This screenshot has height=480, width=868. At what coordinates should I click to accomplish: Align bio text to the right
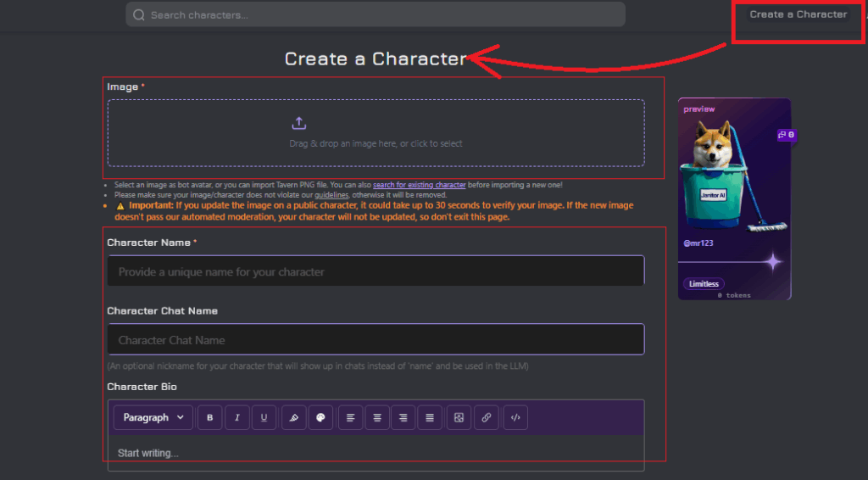403,417
